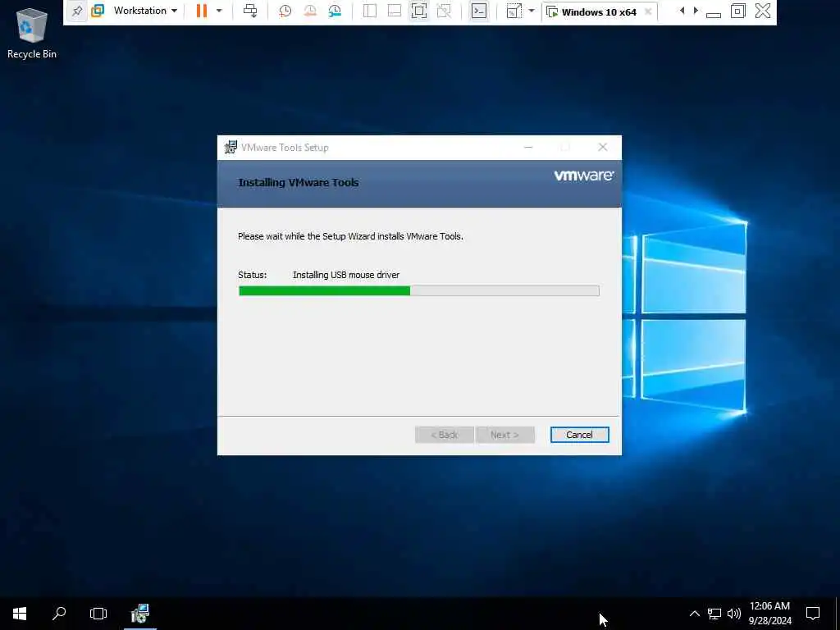Click the 'Installing USB mouse driver' status text
This screenshot has width=840, height=630.
coord(346,275)
